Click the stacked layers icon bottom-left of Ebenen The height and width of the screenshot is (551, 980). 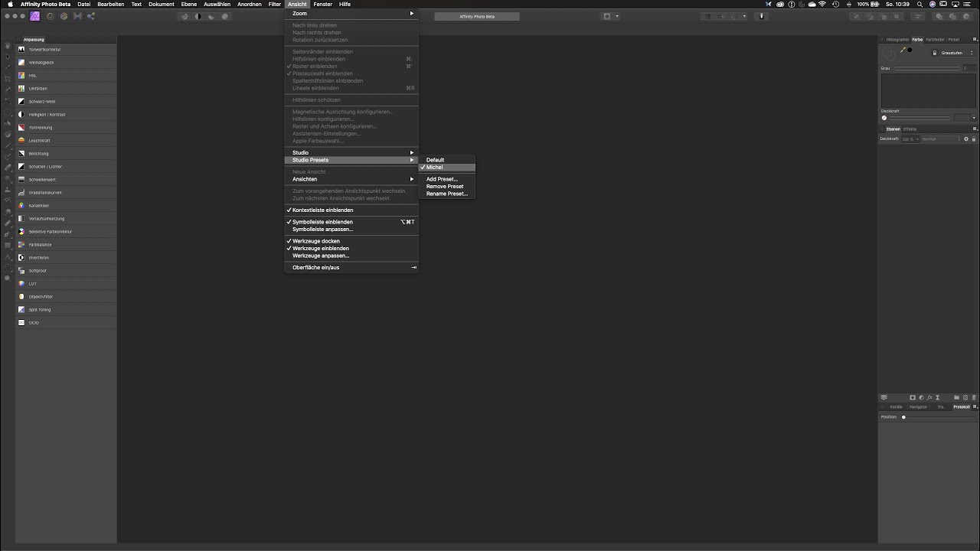point(884,397)
